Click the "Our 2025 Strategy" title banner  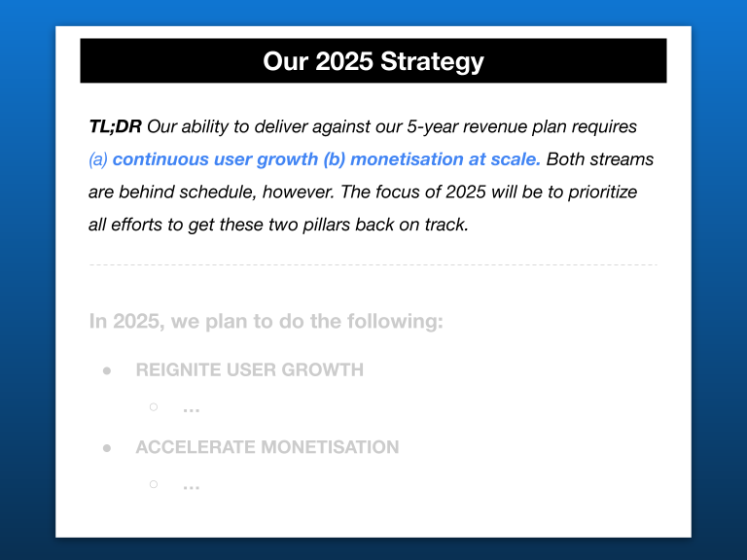point(373,61)
